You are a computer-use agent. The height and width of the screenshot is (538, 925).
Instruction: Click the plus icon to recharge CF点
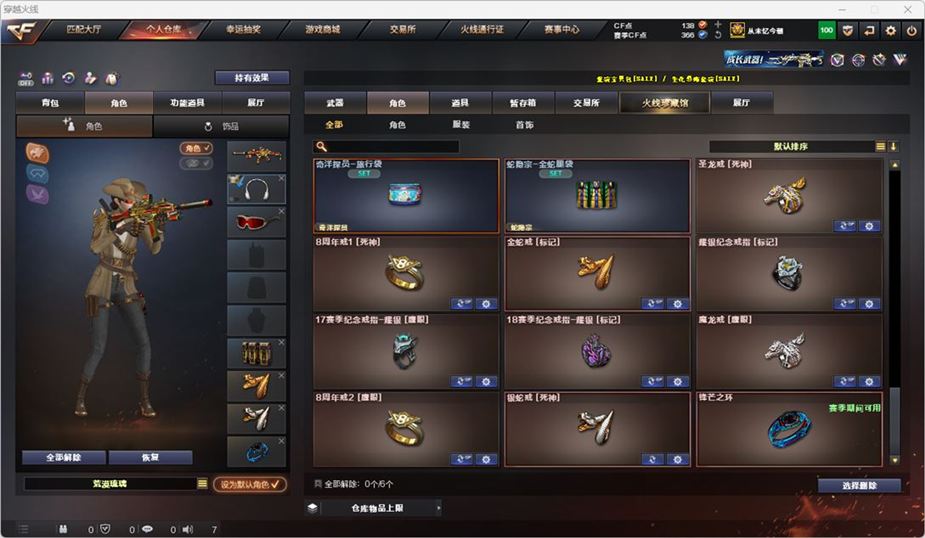pyautogui.click(x=718, y=25)
